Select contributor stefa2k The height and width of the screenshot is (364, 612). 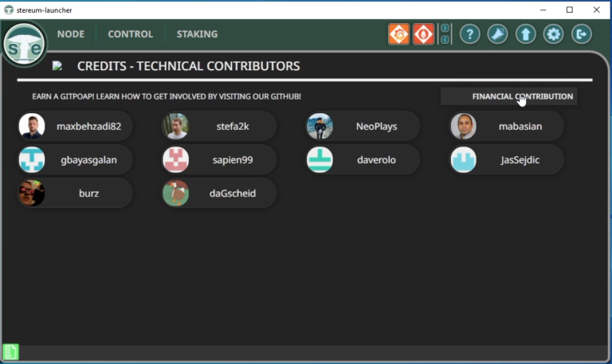pyautogui.click(x=219, y=127)
